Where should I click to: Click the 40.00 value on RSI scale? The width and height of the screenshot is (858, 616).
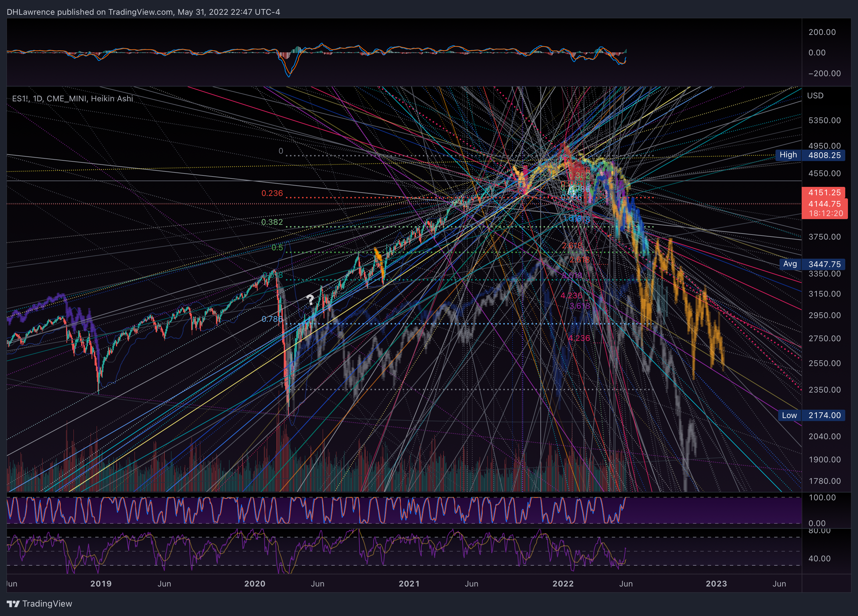(x=819, y=559)
